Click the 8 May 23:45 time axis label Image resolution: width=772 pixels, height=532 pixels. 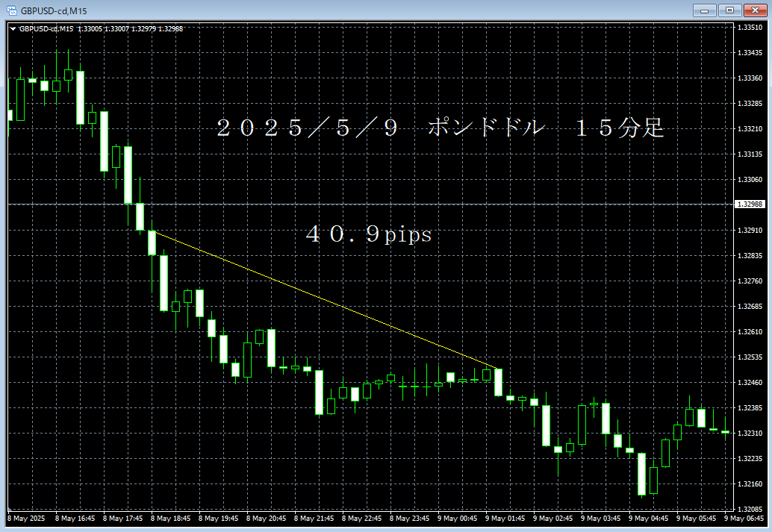pos(409,519)
